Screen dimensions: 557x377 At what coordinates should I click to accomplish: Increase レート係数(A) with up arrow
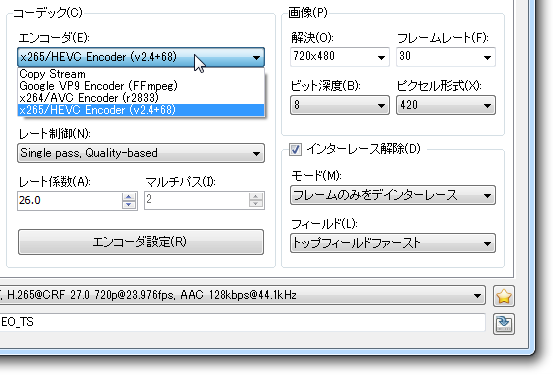pos(129,197)
